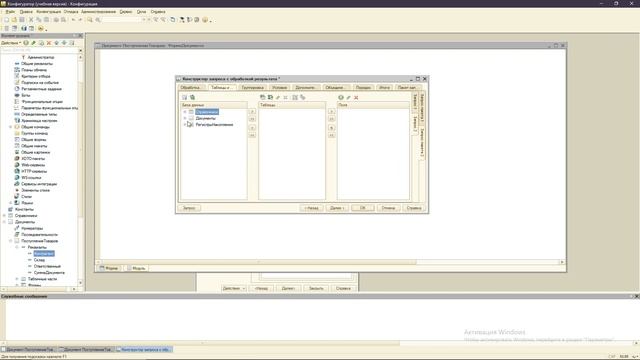Open the Действия dropdown in configuration panel

point(11,43)
